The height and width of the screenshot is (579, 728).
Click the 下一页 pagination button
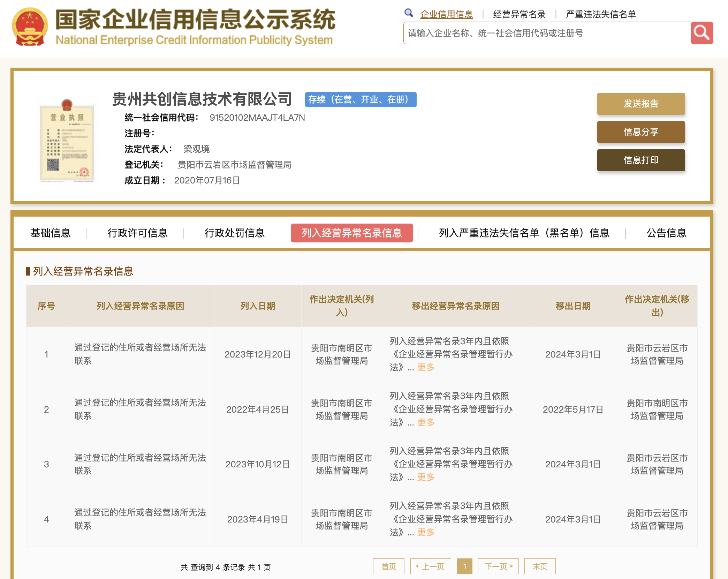point(498,566)
